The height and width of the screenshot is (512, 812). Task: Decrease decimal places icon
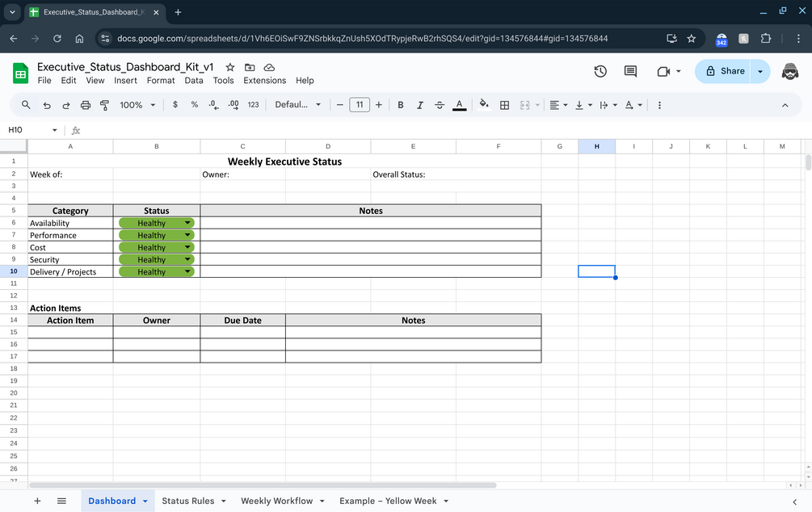point(213,104)
